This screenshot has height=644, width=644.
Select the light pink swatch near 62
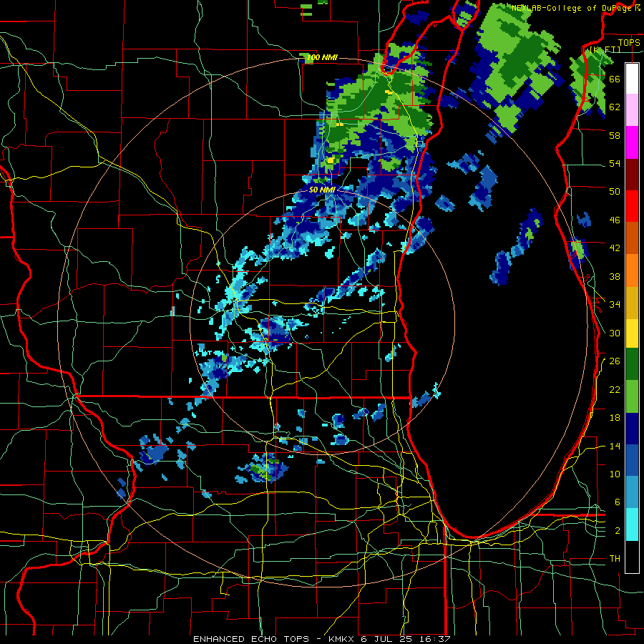(x=632, y=110)
